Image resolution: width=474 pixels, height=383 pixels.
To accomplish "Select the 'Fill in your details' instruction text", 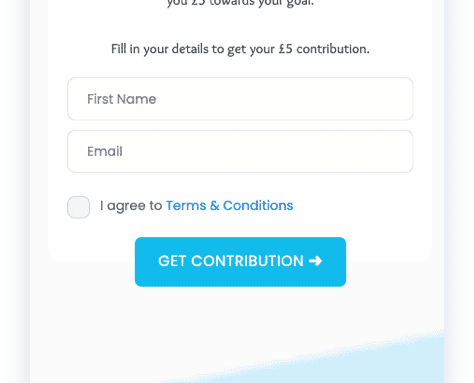I will coord(240,49).
